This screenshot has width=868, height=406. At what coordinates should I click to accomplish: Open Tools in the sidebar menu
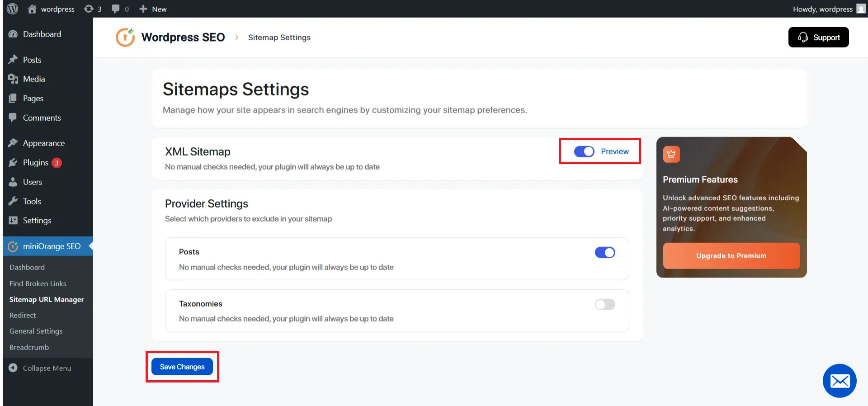pos(32,201)
